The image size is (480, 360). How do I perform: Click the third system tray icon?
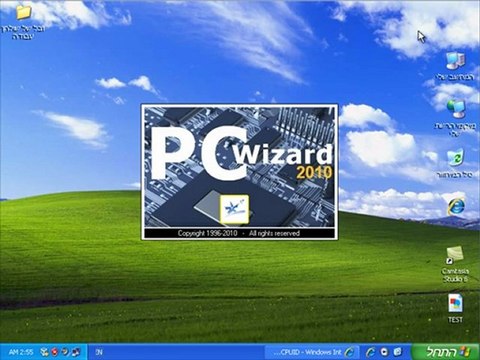66,352
